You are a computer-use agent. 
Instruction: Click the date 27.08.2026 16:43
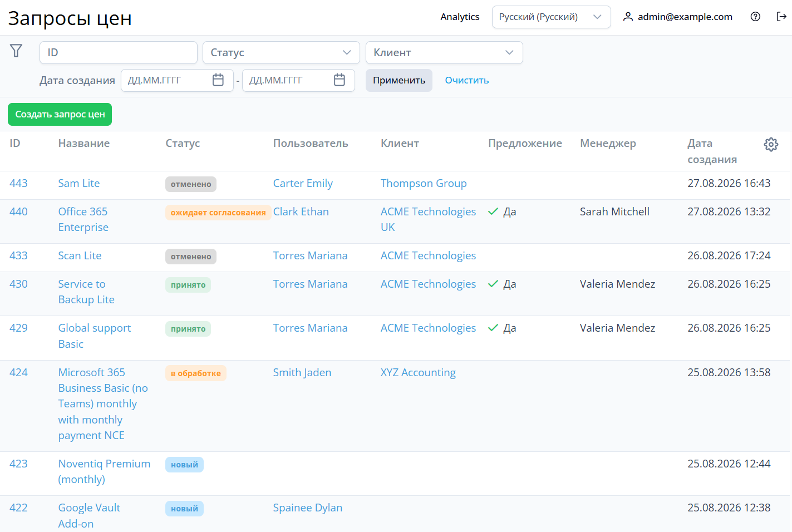729,183
